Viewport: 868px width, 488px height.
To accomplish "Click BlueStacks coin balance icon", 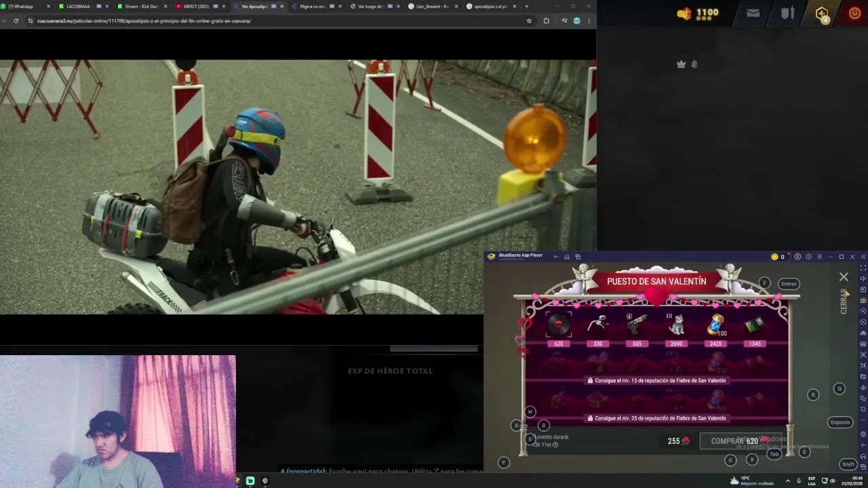I will tap(774, 257).
